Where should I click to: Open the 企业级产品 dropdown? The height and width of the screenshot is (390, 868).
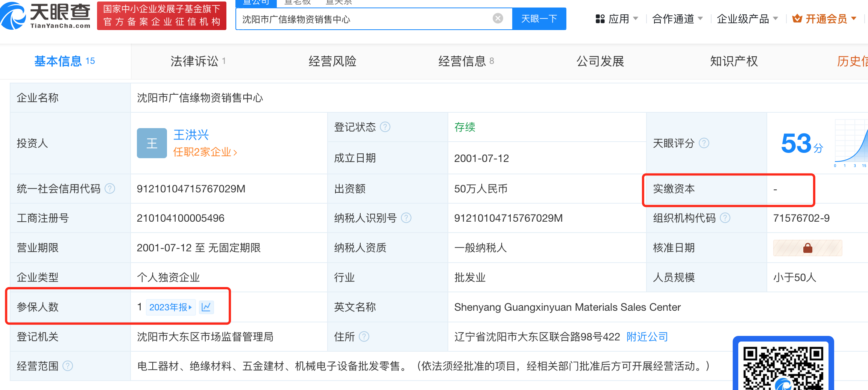tap(747, 19)
